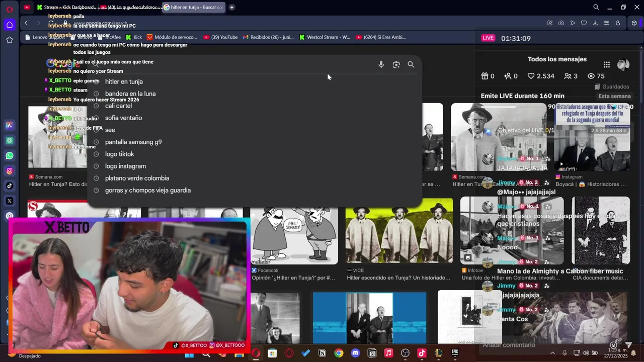The image size is (644, 362).
Task: Click the Google search magnifier button
Action: click(411, 64)
